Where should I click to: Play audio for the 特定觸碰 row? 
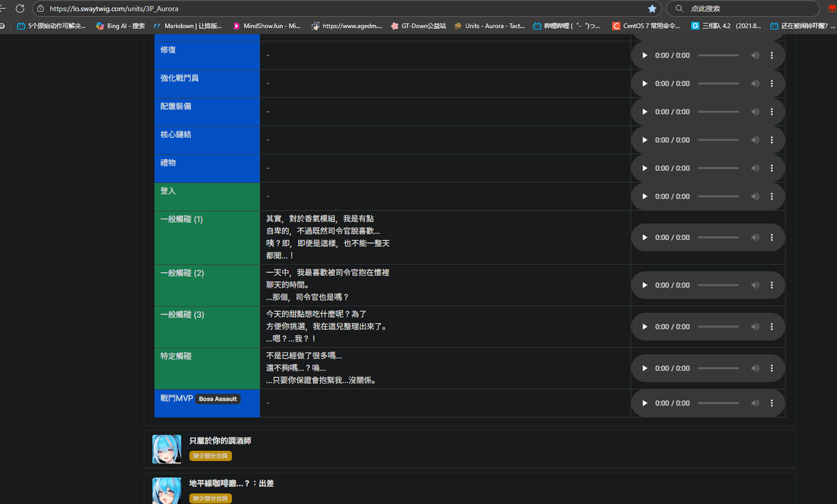tap(645, 369)
